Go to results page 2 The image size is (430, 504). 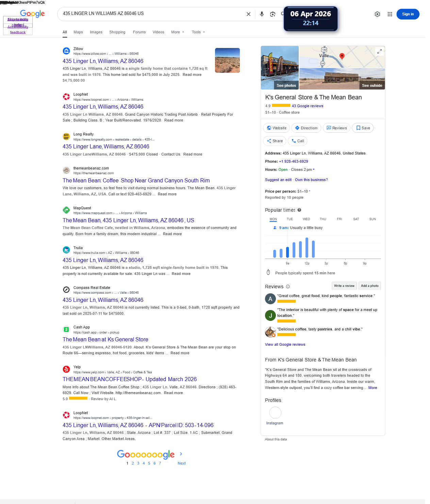pos(133,463)
